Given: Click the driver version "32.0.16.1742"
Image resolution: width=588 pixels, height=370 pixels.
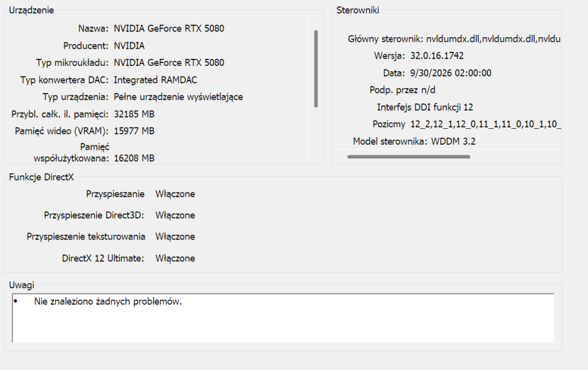Looking at the screenshot, I should [437, 56].
